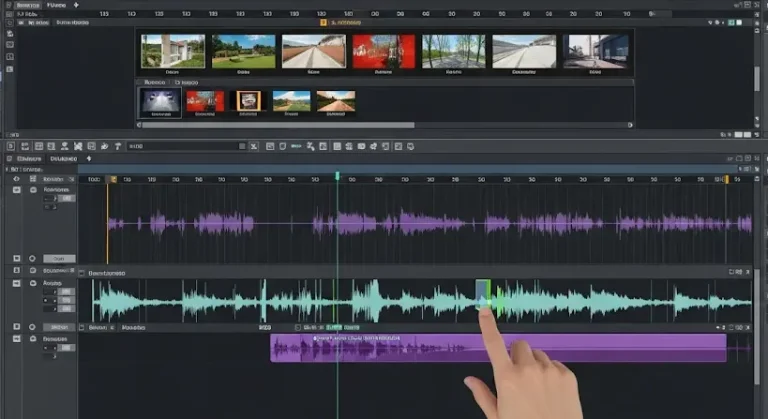Click the X icon right of the toolbar field
The image size is (768, 419).
coord(254,146)
